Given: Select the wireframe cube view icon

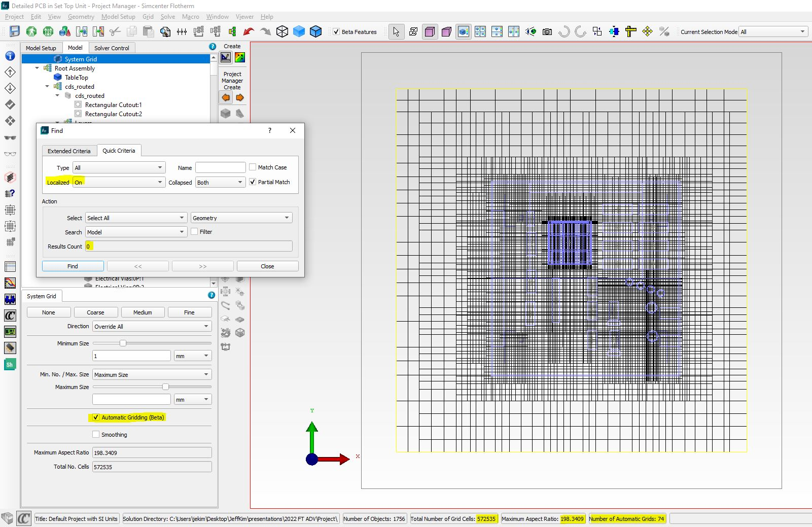Looking at the screenshot, I should pyautogui.click(x=282, y=31).
